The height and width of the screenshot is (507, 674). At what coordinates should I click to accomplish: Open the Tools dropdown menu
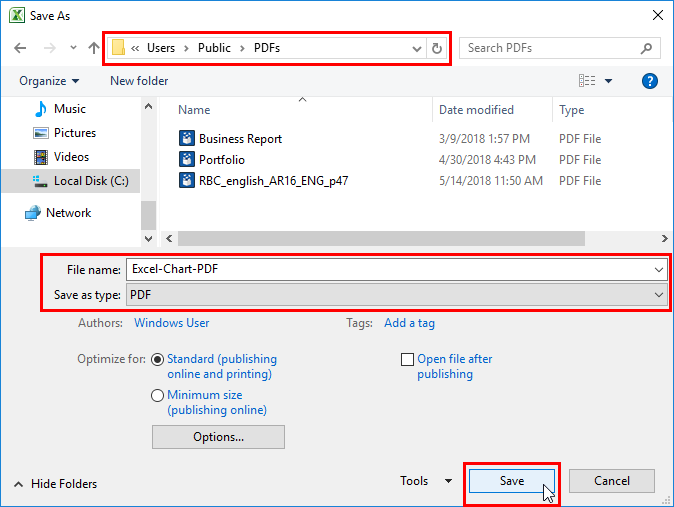coord(426,481)
